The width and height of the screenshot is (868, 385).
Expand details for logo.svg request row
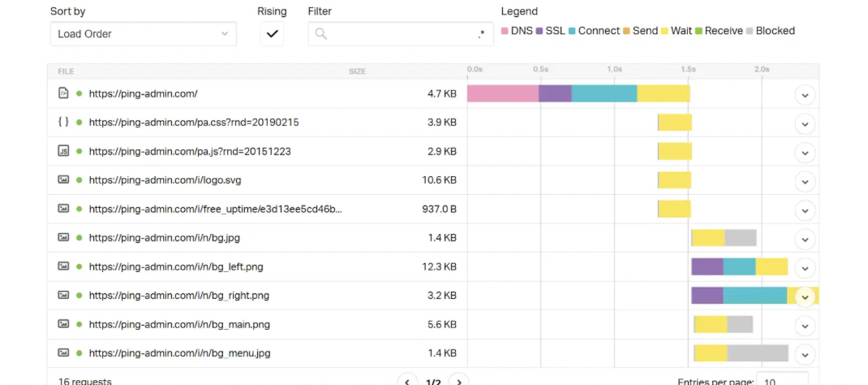[x=805, y=182]
